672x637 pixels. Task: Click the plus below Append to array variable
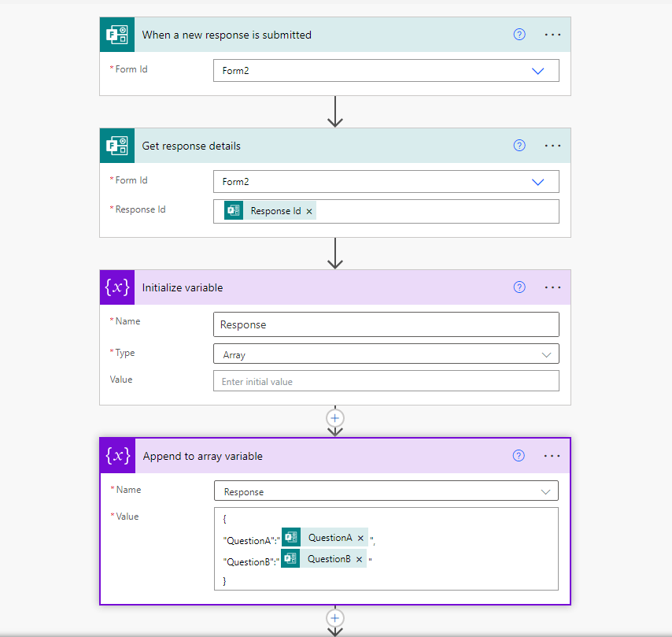coord(335,618)
